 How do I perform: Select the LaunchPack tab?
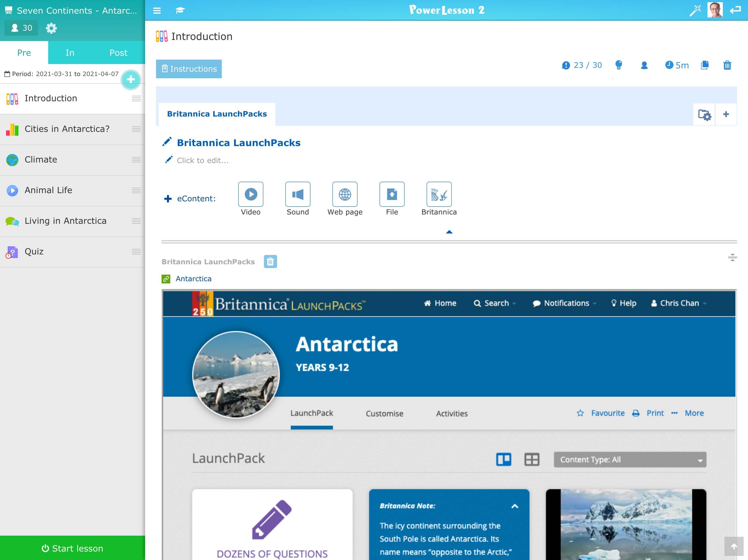(x=312, y=414)
